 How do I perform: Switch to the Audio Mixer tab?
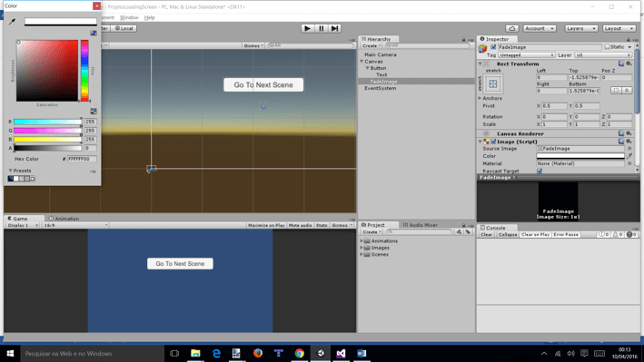(421, 225)
